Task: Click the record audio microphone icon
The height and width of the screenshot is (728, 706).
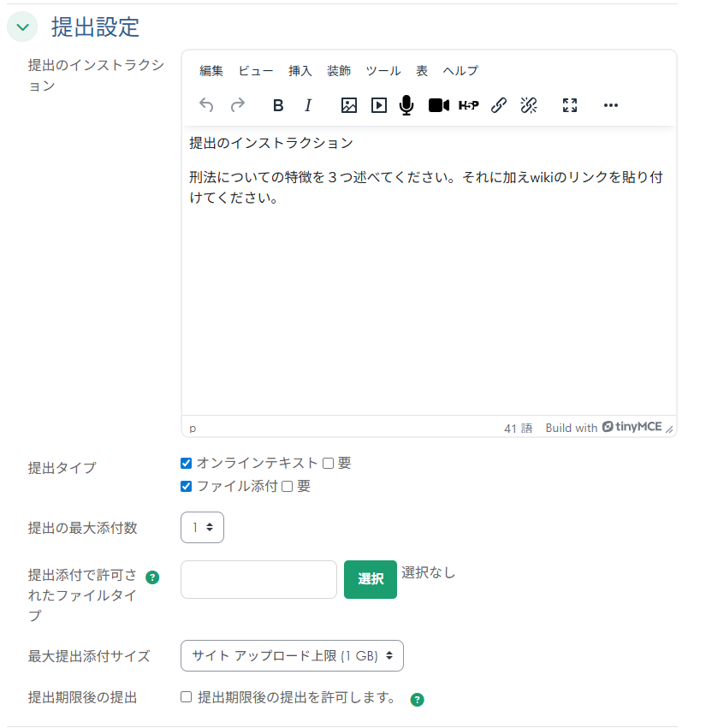Action: pyautogui.click(x=406, y=105)
